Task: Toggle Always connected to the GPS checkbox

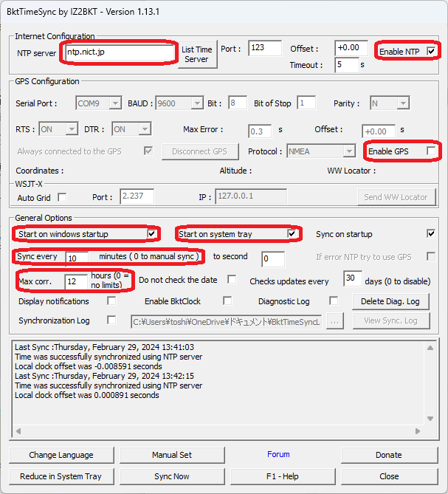Action: pyautogui.click(x=148, y=151)
